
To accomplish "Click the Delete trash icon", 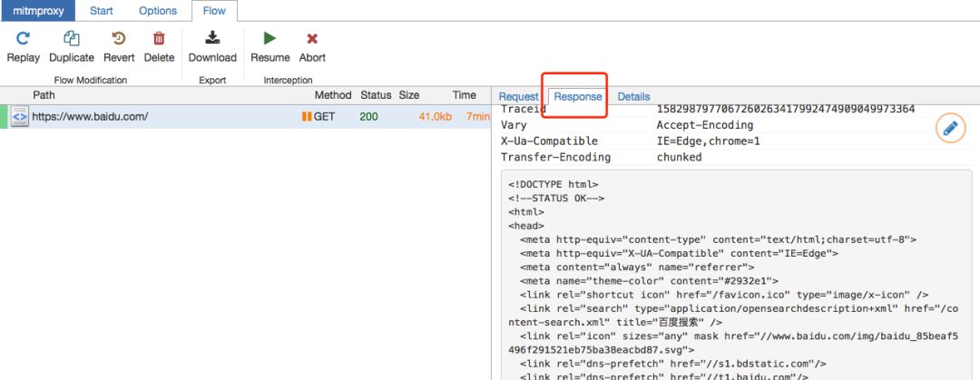I will [159, 39].
